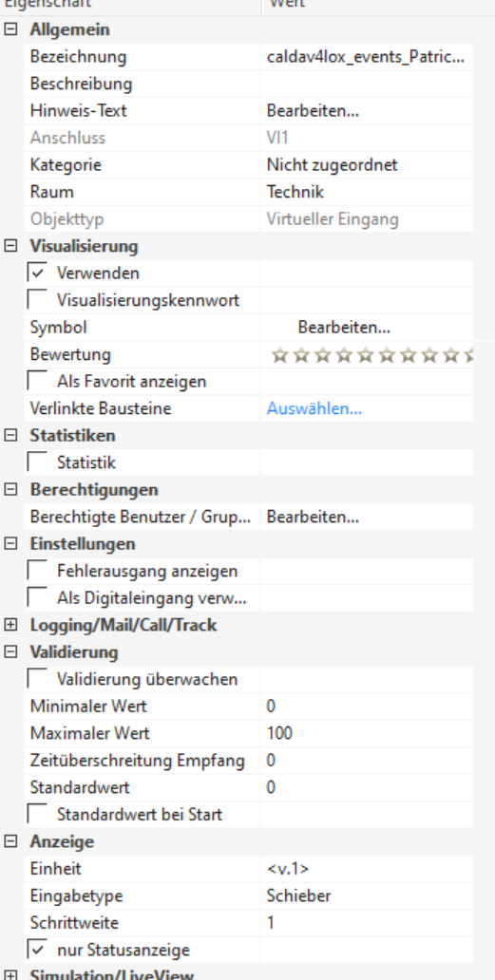This screenshot has width=495, height=980.
Task: Enable the Visualisierungskennwort checkbox
Action: click(37, 300)
